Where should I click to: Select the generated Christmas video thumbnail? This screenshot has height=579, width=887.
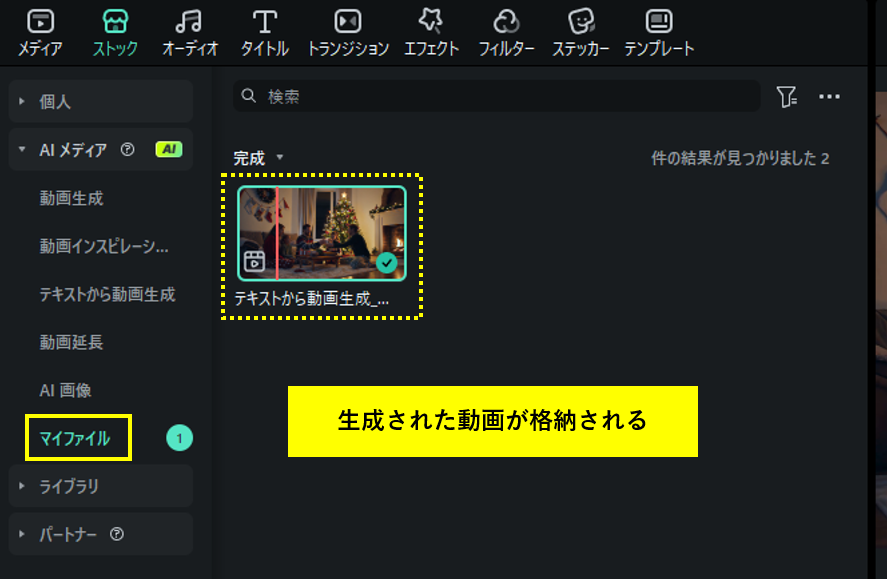pos(322,233)
